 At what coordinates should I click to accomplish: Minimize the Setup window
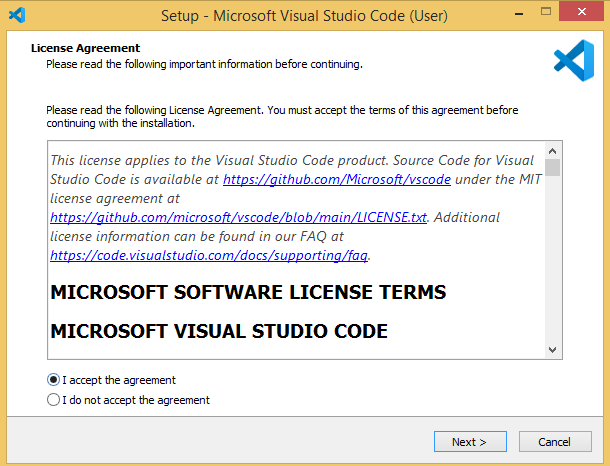495,15
